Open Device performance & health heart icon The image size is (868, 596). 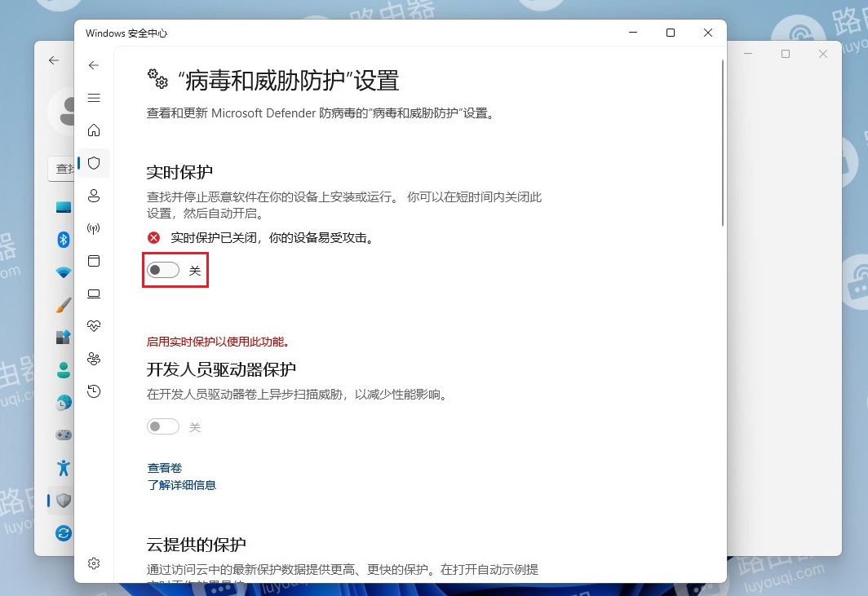[x=94, y=326]
